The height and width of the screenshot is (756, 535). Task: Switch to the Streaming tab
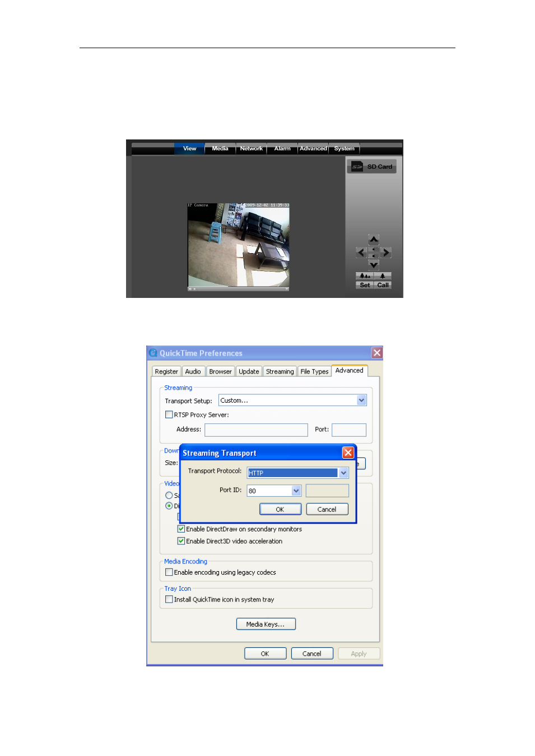click(280, 371)
